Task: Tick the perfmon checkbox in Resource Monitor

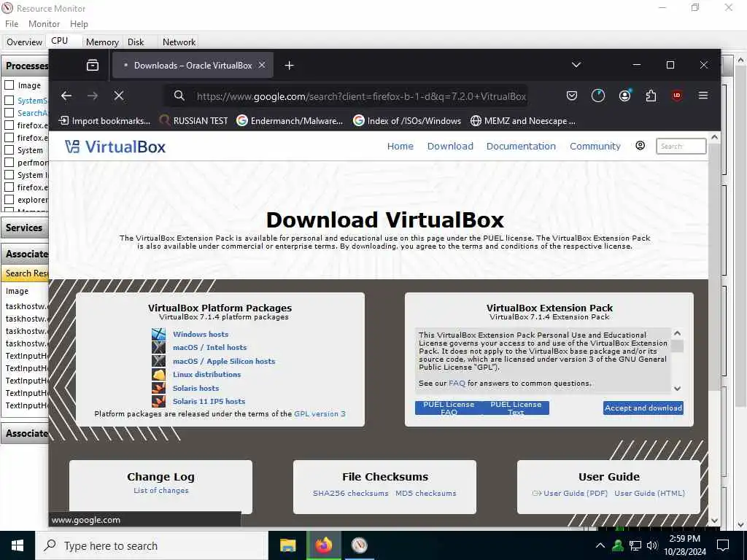Action: pos(9,163)
